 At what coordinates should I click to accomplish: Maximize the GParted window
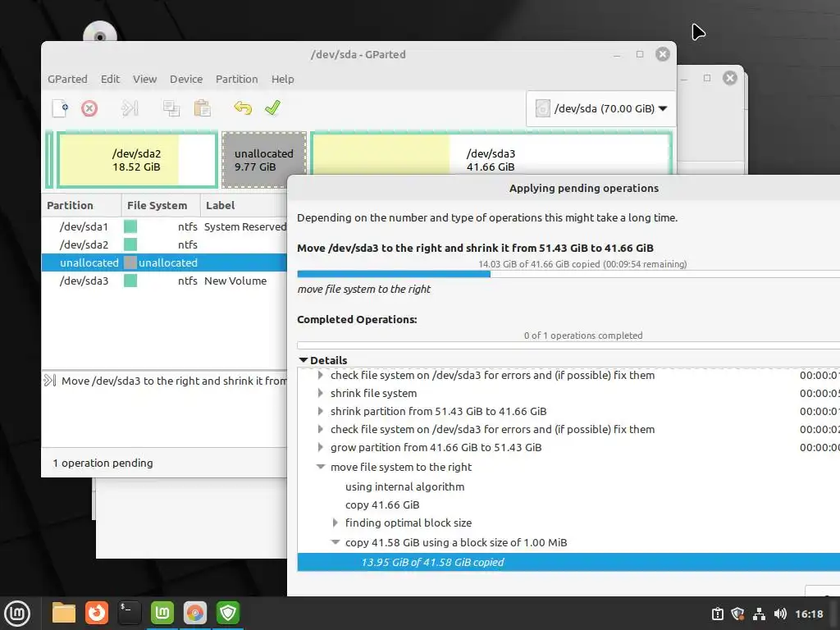[640, 54]
